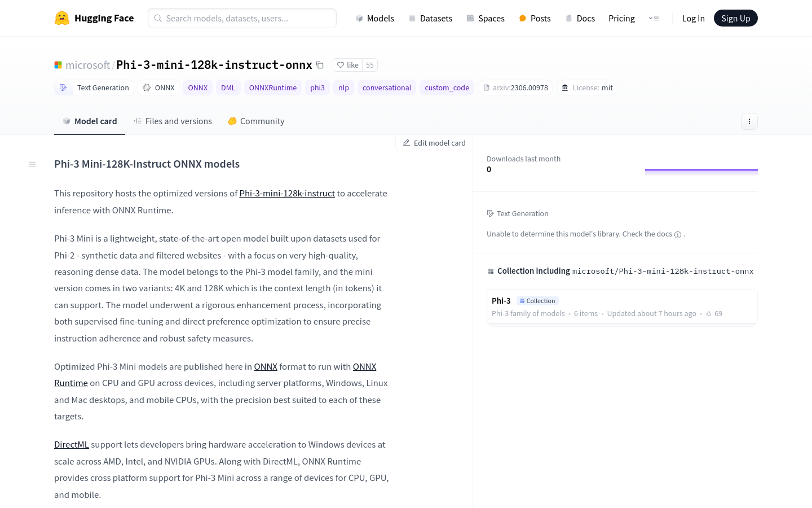Expand the navbar more-items menu

click(x=654, y=18)
